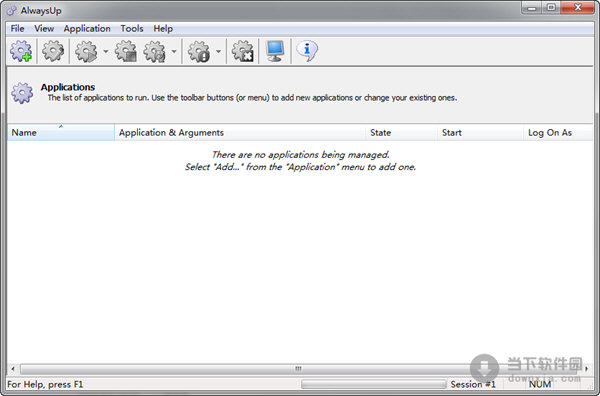
Task: Click the Log On As column header
Action: point(558,132)
